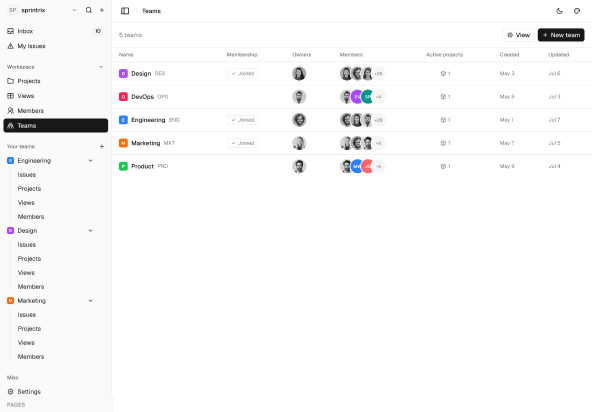
Task: Open the sprintrix workspace dropdown
Action: coord(42,10)
